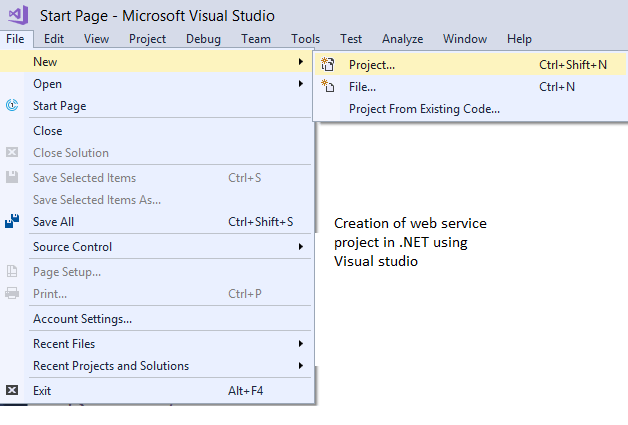Choose Project From Existing Code...

pos(471,109)
